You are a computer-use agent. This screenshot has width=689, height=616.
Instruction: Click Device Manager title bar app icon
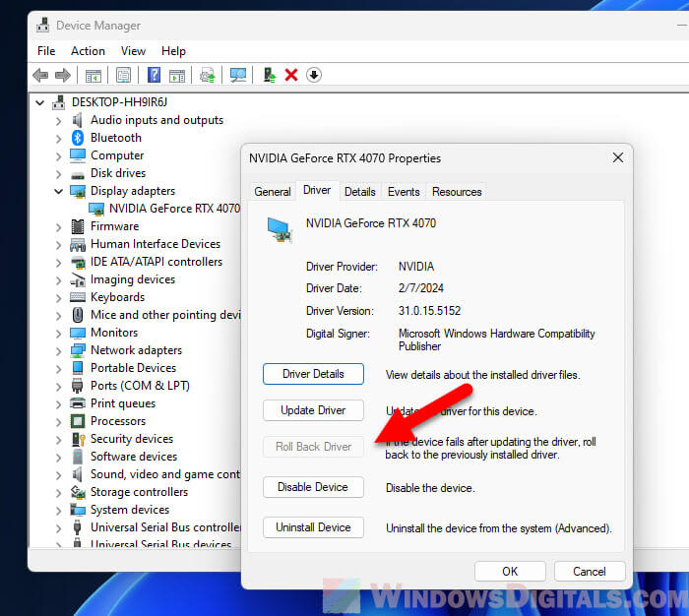click(x=42, y=26)
